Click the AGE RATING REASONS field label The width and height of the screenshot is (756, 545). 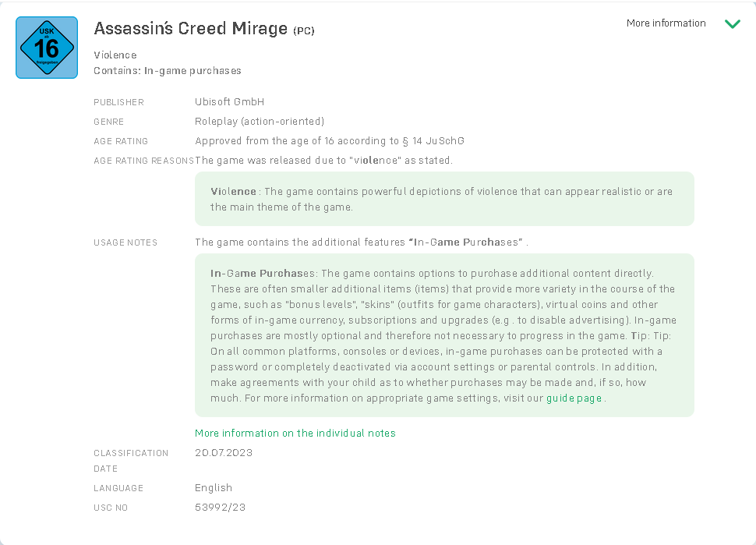tap(143, 161)
